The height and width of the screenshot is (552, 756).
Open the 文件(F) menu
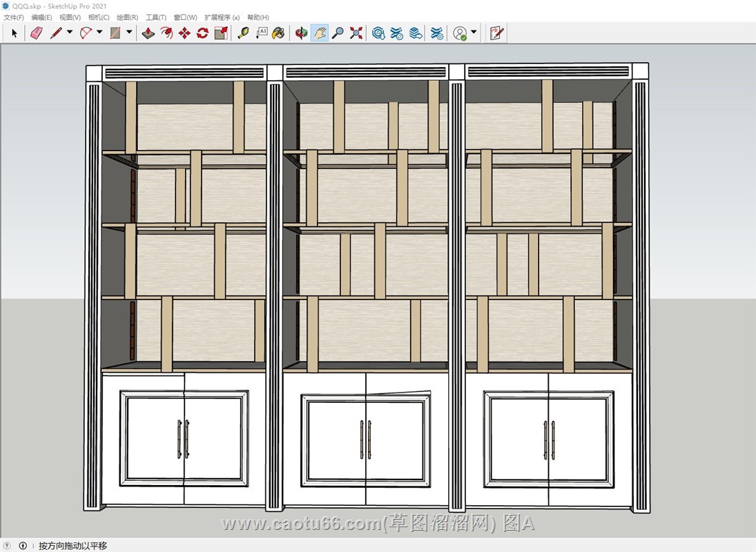pos(14,17)
